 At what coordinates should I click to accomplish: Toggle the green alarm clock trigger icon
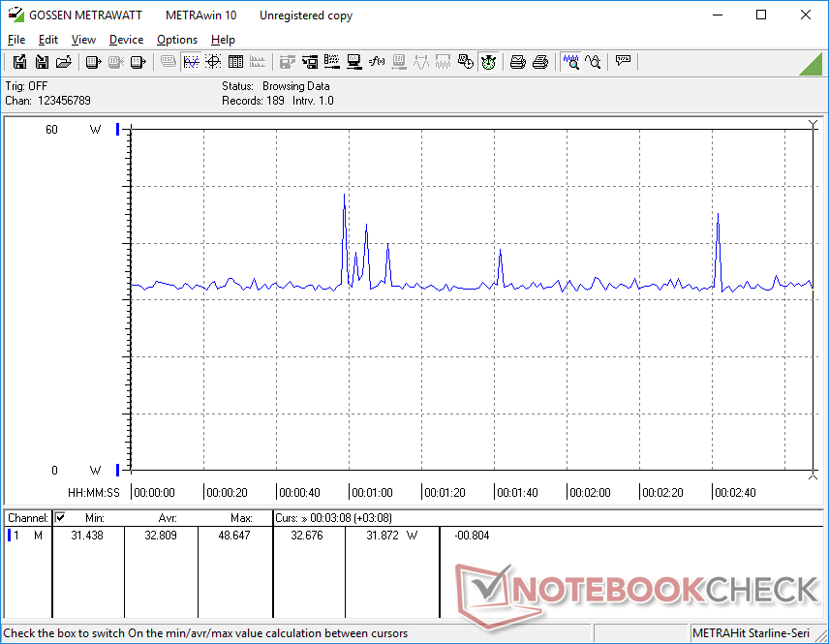click(x=488, y=62)
